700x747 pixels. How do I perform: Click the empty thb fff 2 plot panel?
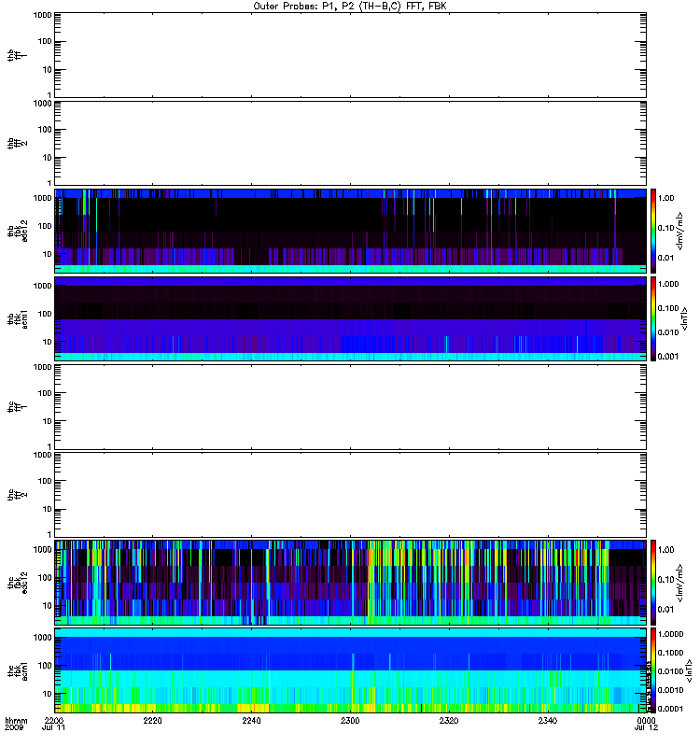pos(351,144)
